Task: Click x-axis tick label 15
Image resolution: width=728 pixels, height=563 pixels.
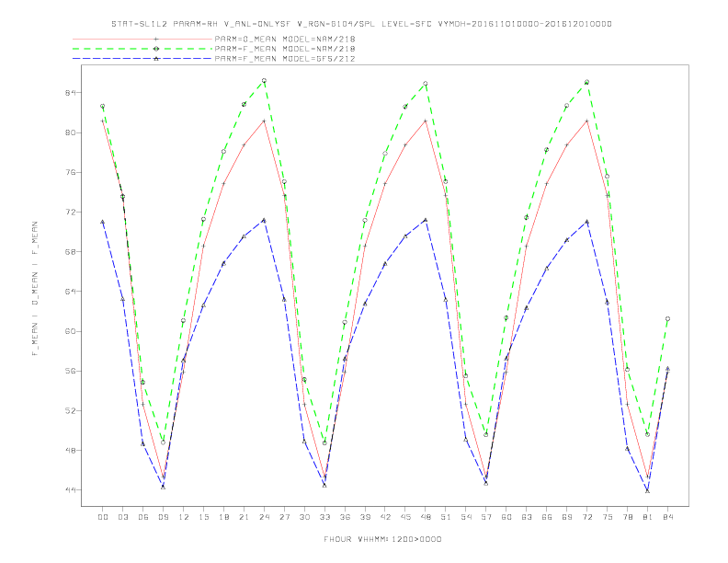Action: click(x=204, y=517)
